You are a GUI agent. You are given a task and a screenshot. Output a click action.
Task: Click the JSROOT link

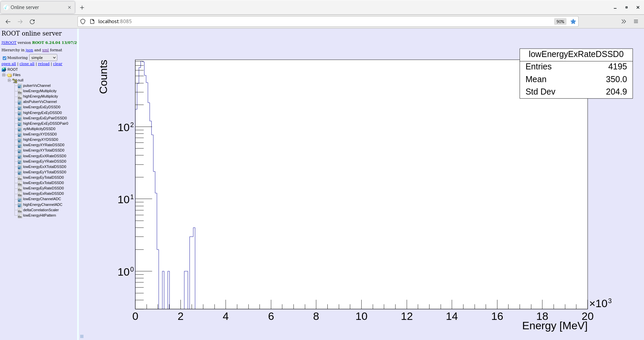[x=9, y=43]
